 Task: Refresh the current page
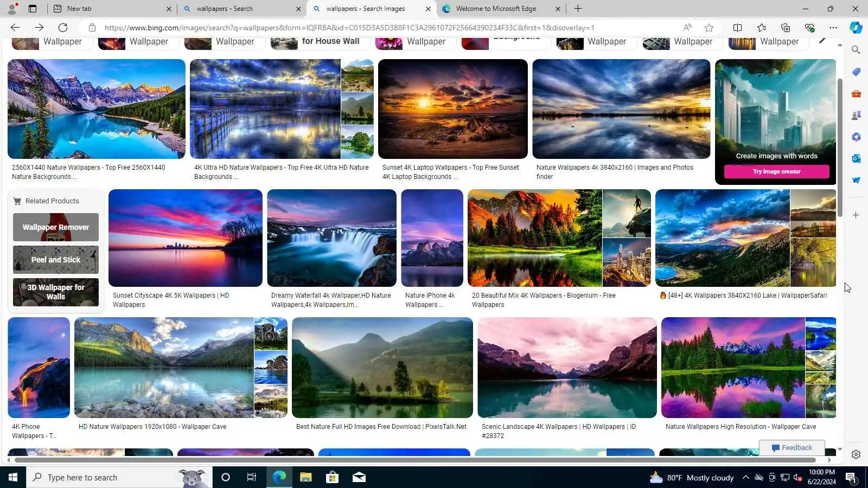tap(63, 28)
